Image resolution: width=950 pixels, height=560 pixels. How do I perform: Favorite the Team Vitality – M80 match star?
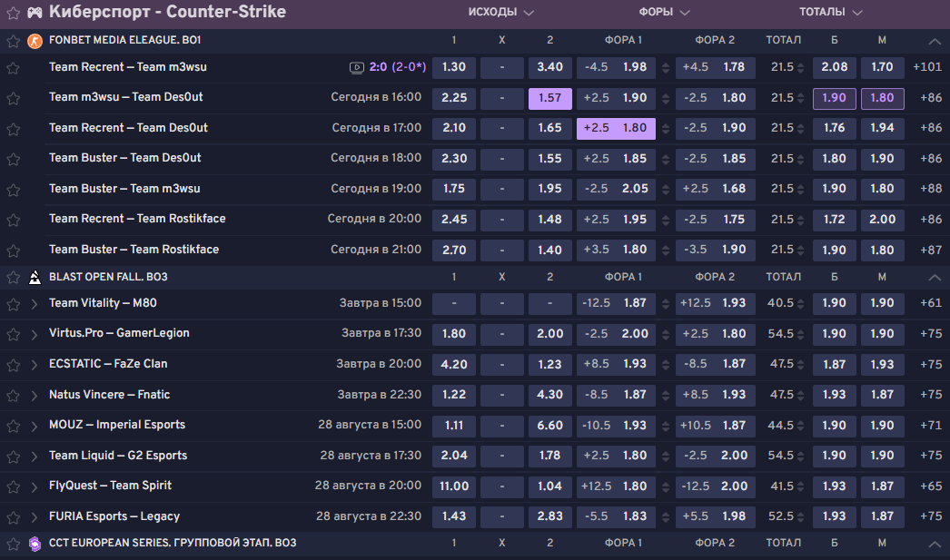13,304
